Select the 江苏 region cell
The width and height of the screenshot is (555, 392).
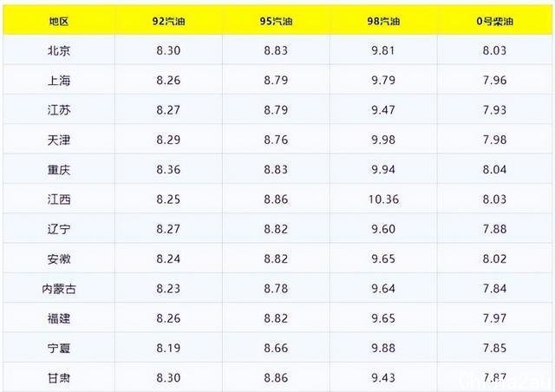[59, 110]
